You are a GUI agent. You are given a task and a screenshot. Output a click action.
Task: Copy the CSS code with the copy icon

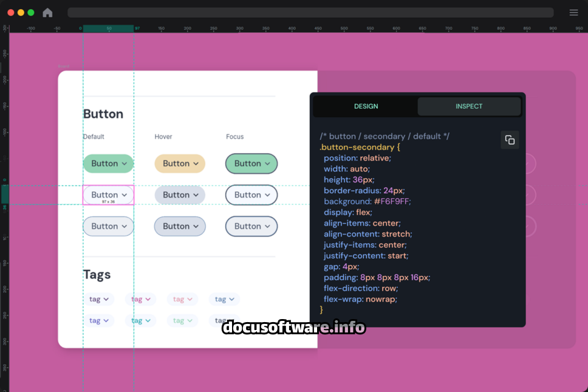click(510, 140)
